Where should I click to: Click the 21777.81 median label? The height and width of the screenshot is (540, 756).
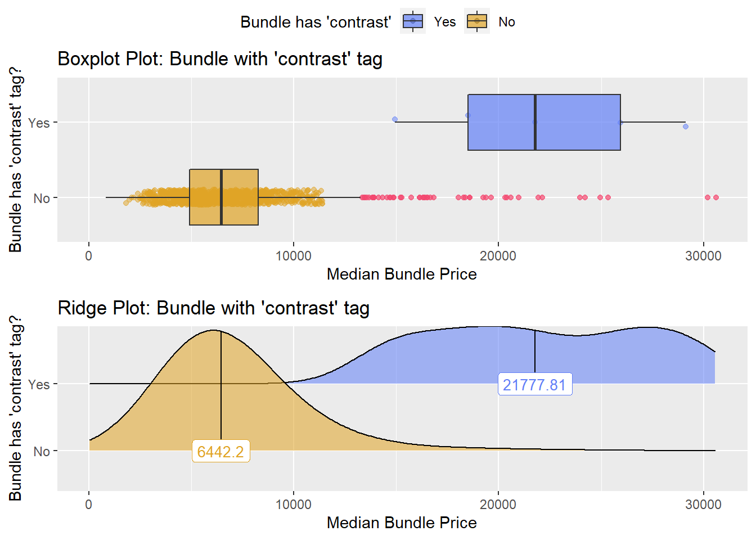pos(535,384)
